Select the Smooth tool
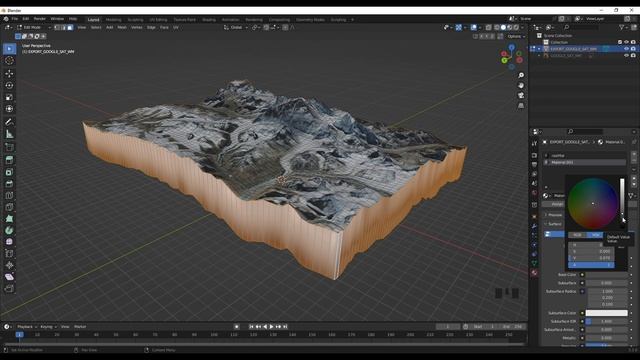The height and width of the screenshot is (360, 640). [9, 242]
